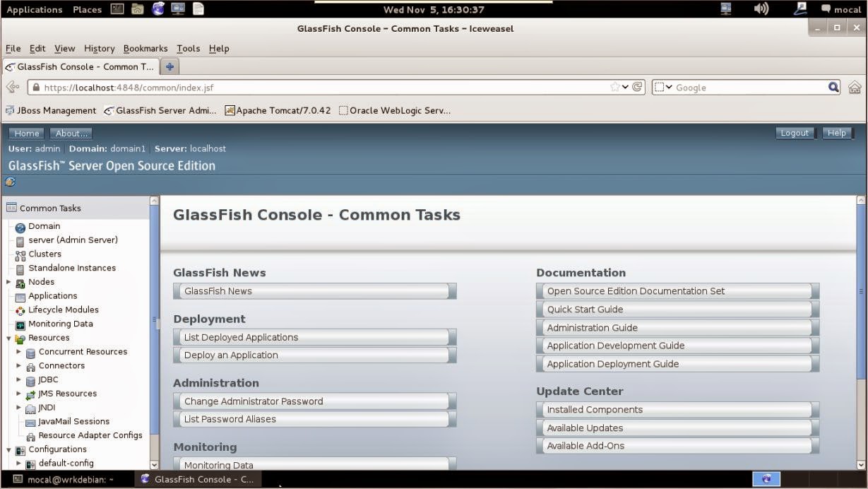The width and height of the screenshot is (868, 489).
Task: Click the Resource Adapter Configs icon
Action: [30, 436]
